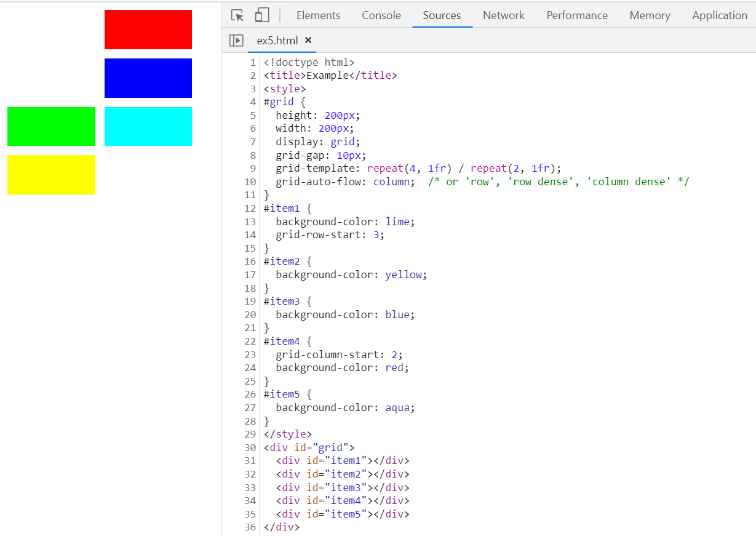Open the Console tab
756x536 pixels.
click(381, 15)
